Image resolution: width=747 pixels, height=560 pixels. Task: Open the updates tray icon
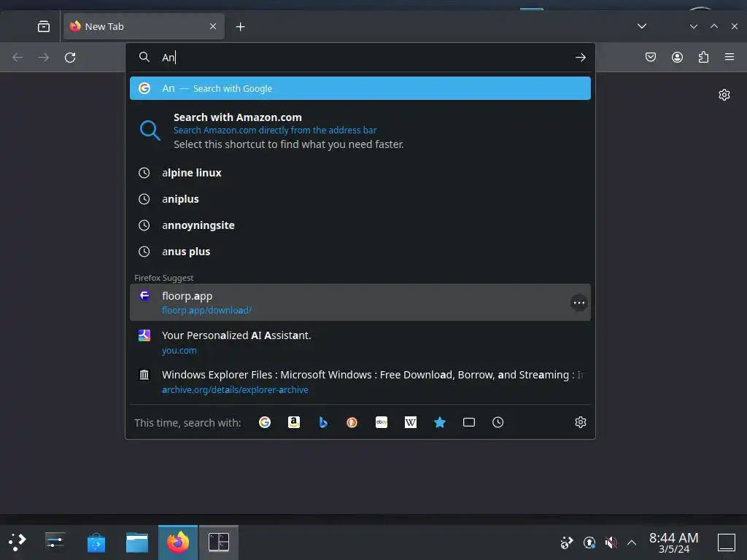tap(589, 542)
